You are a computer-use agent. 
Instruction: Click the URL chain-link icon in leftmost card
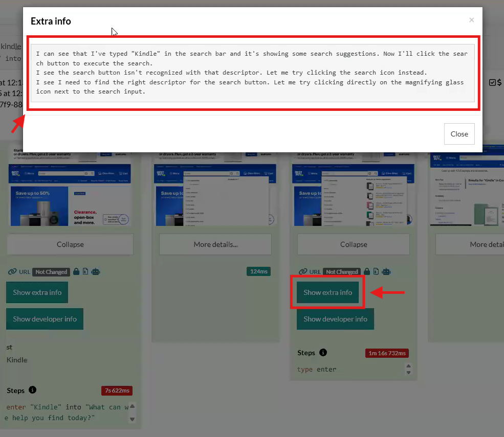(x=12, y=272)
